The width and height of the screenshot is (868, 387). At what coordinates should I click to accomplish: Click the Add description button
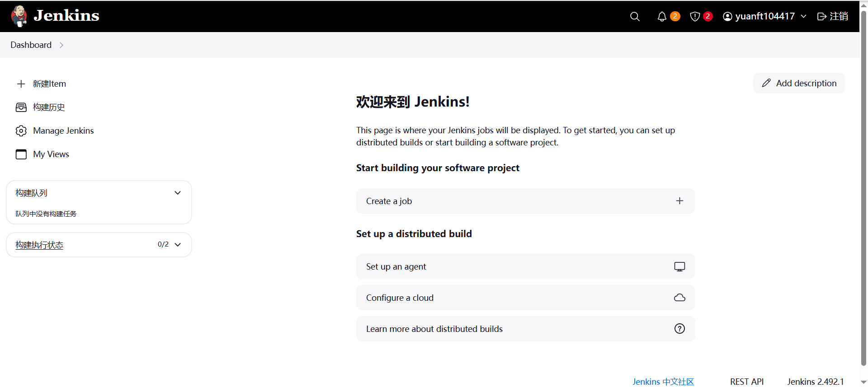(x=799, y=83)
